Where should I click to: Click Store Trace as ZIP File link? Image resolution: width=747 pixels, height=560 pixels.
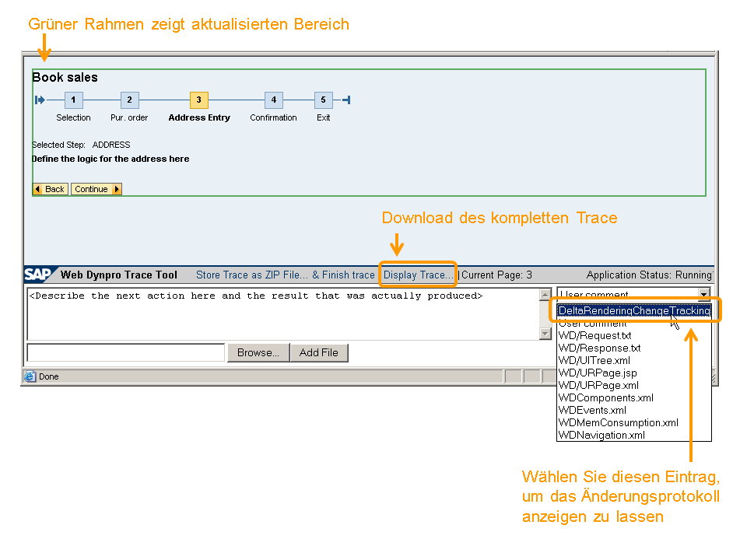(x=251, y=275)
